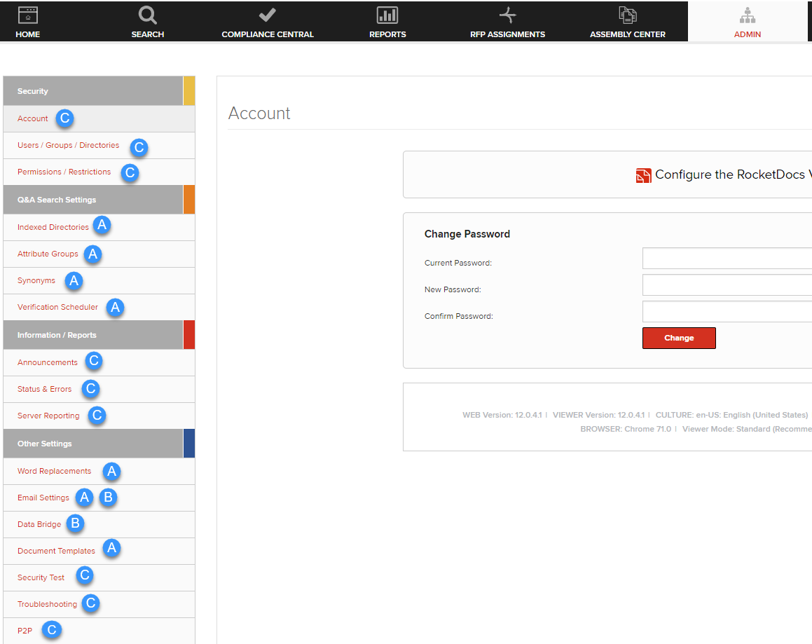The image size is (812, 644).
Task: Open the REPORTS tab label
Action: [387, 34]
